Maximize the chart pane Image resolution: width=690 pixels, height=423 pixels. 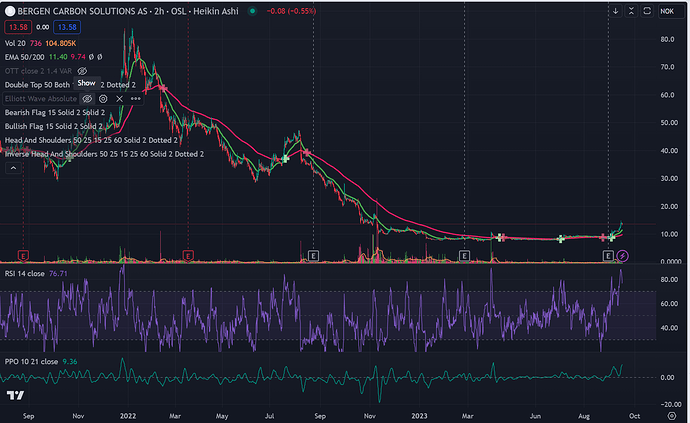647,11
